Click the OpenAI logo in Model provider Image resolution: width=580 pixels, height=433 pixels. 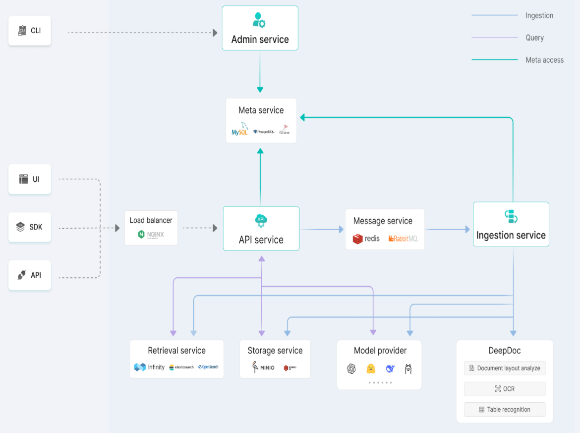351,369
